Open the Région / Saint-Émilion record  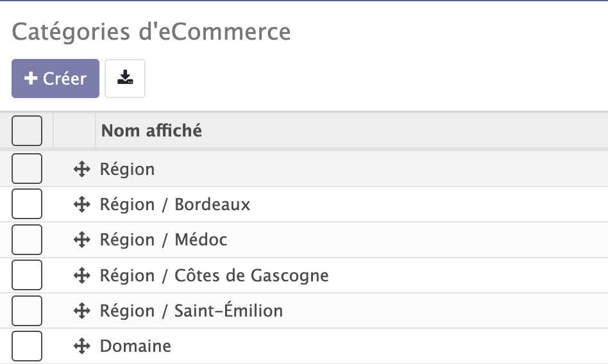(191, 311)
